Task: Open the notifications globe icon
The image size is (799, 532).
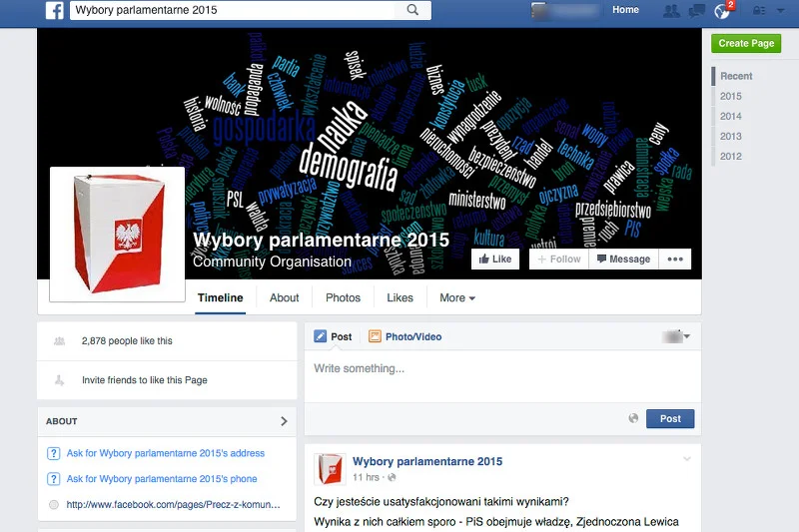Action: [721, 11]
